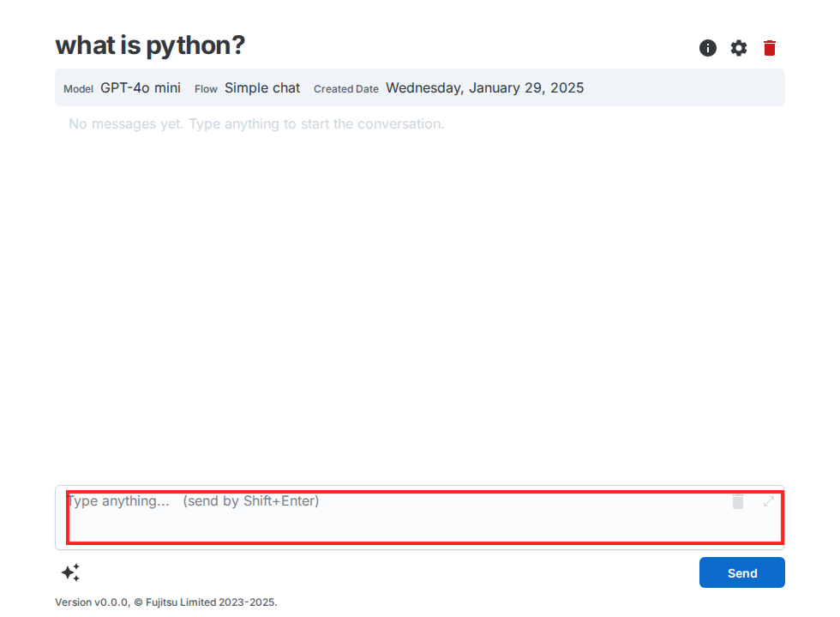The image size is (840, 617).
Task: Select the 'Simple chat' flow value
Action: click(x=262, y=87)
